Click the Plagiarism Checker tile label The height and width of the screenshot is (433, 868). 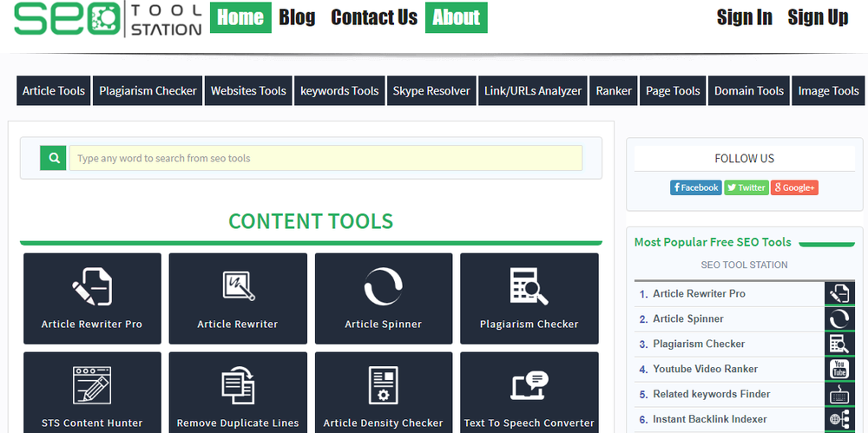coord(529,325)
